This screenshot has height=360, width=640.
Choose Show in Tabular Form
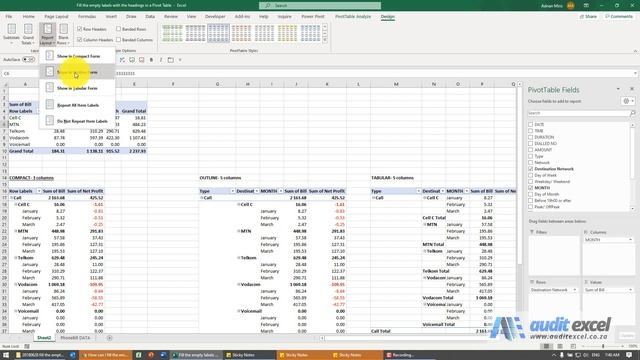77,88
